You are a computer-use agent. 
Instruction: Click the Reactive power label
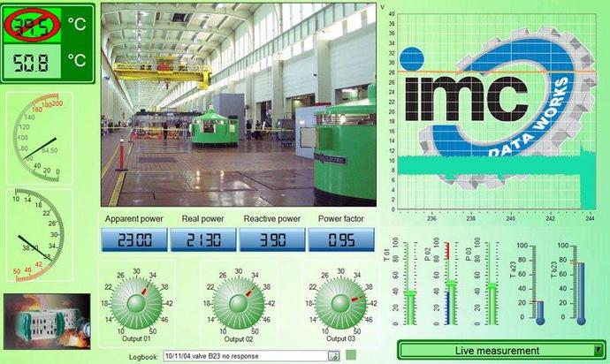pos(272,219)
